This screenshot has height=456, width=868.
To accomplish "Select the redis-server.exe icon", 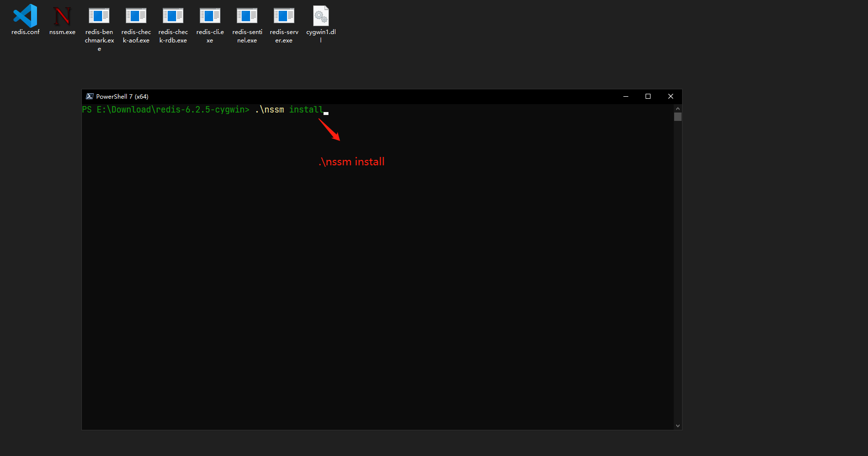I will 284,16.
